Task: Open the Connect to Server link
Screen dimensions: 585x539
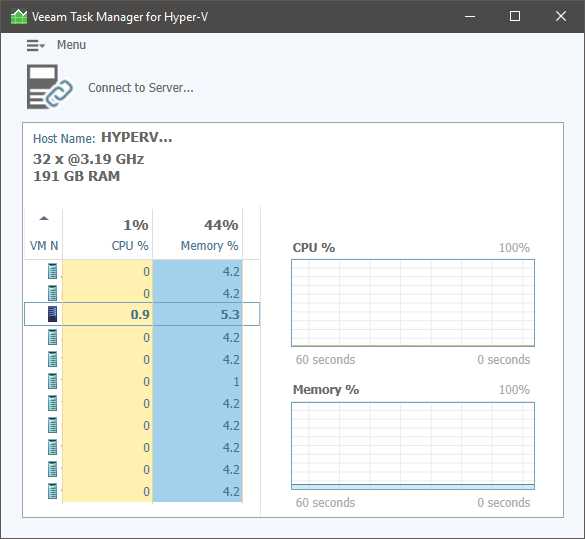Action: [141, 88]
